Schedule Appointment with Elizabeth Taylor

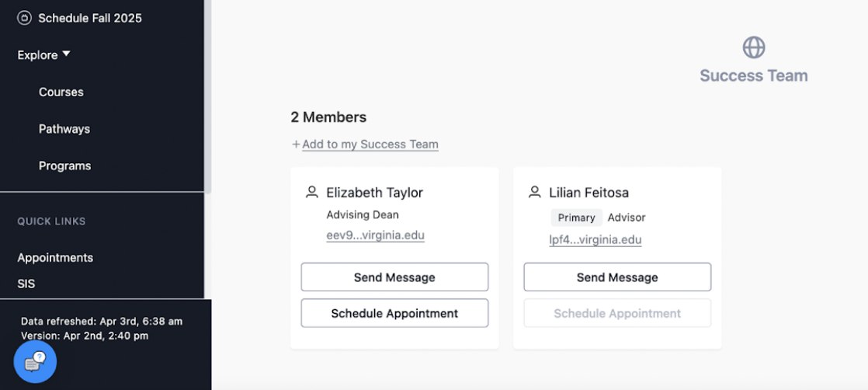coord(394,313)
